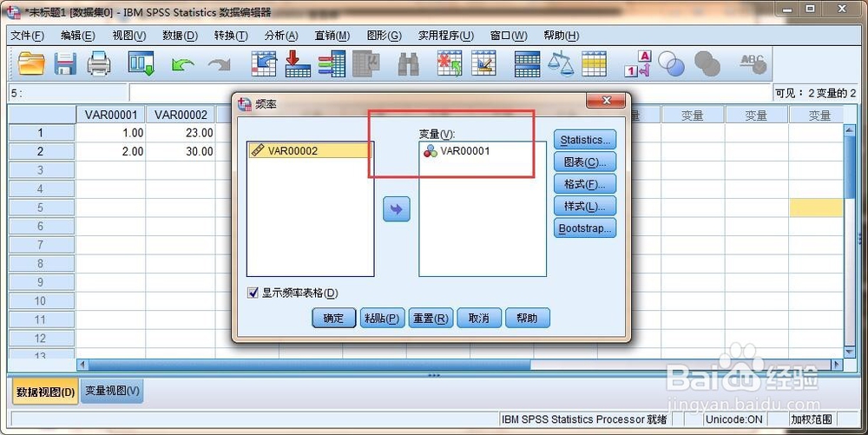Use variable sets overlapping circles icon
The width and height of the screenshot is (868, 435).
pos(671,64)
